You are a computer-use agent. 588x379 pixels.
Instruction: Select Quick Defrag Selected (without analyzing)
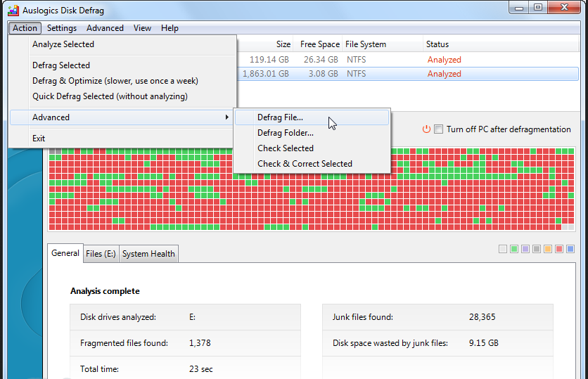click(123, 96)
